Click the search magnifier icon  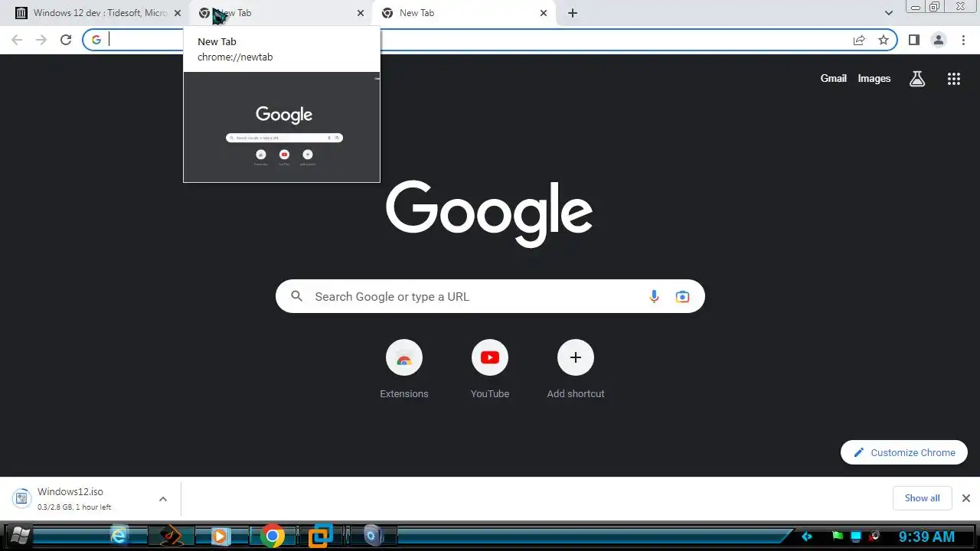297,297
